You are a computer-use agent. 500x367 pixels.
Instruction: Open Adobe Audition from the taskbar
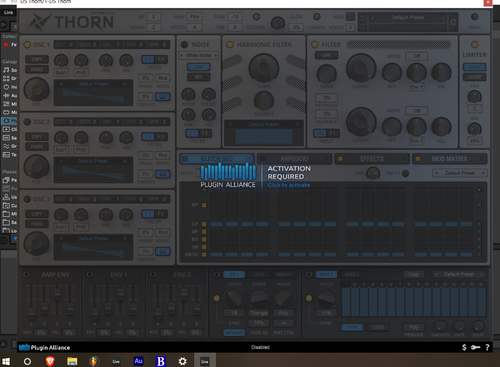pyautogui.click(x=138, y=361)
